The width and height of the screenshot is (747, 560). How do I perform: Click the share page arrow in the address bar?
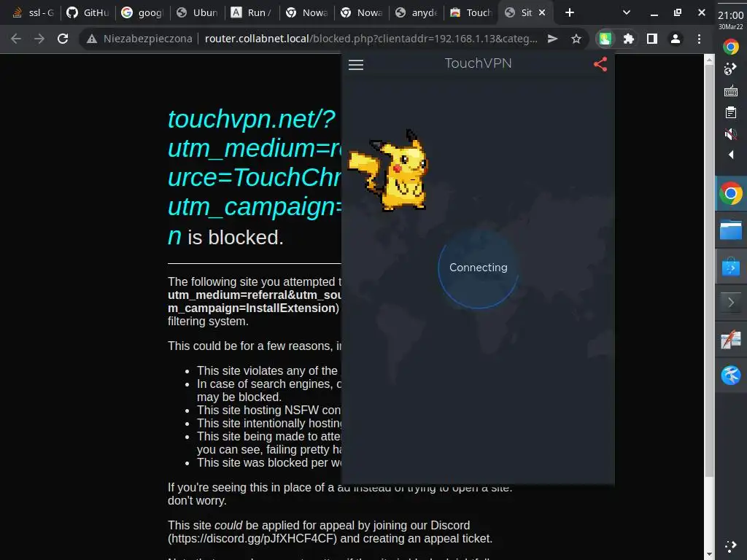pyautogui.click(x=553, y=39)
